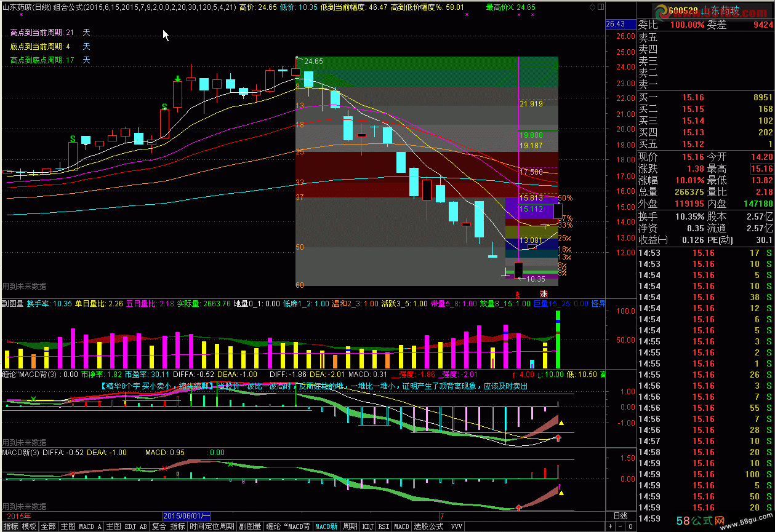Click the green down-arrow signal above the candle

click(x=177, y=78)
